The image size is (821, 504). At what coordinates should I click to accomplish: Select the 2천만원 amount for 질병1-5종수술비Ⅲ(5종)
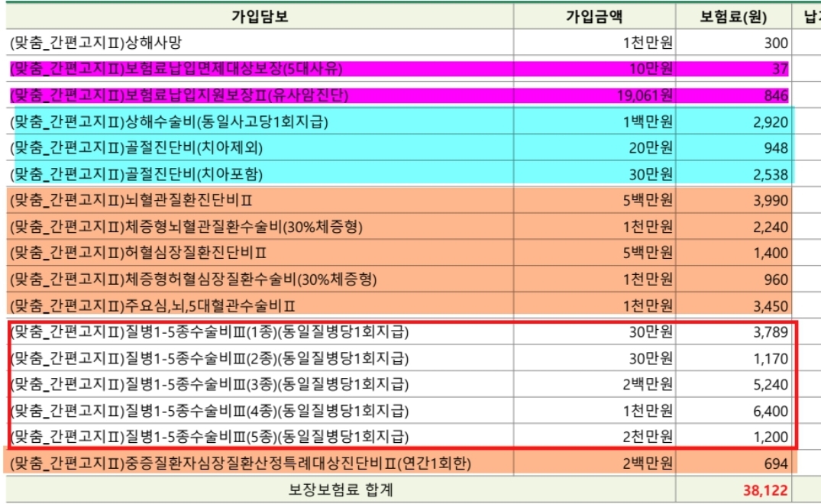point(648,438)
